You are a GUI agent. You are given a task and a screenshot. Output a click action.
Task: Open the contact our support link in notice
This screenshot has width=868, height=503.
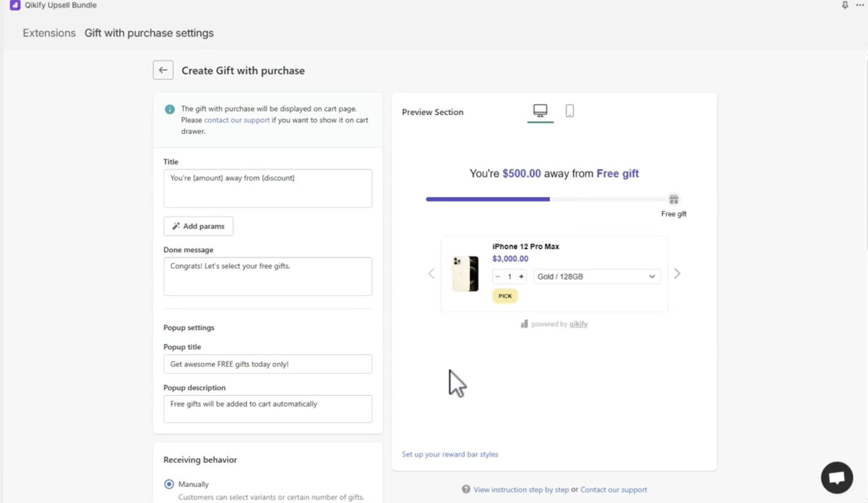point(237,120)
